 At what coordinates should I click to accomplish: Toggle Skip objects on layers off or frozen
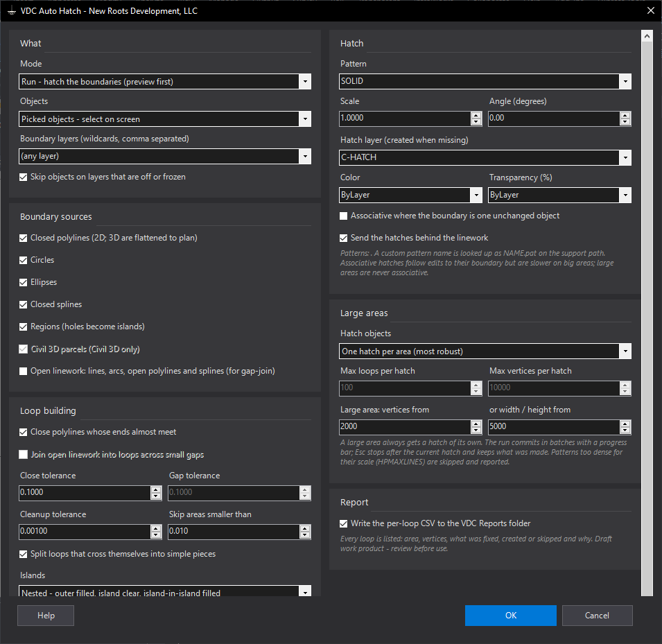(x=24, y=177)
